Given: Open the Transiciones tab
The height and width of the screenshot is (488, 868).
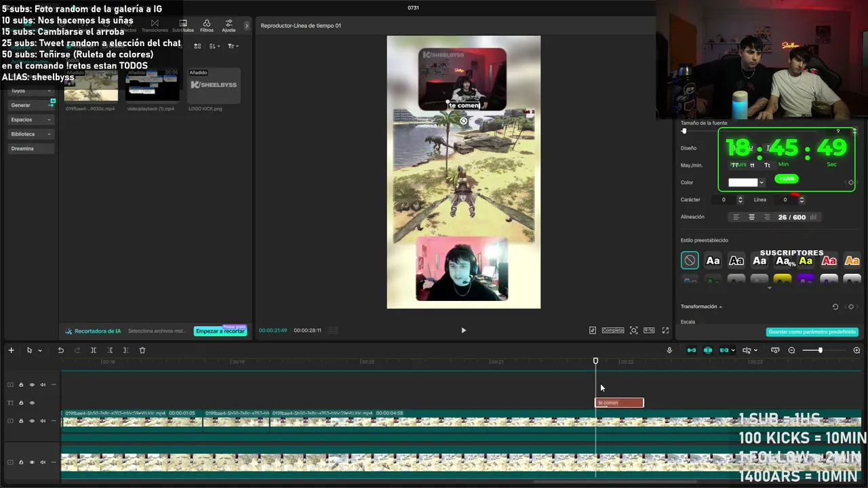Looking at the screenshot, I should click(155, 26).
